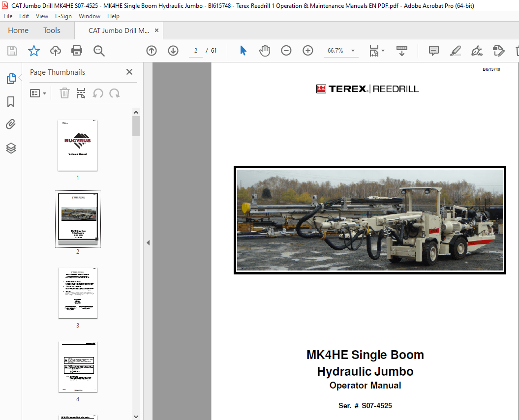Screen dimensions: 519x420
Task: Open the Edit menu
Action: point(24,16)
